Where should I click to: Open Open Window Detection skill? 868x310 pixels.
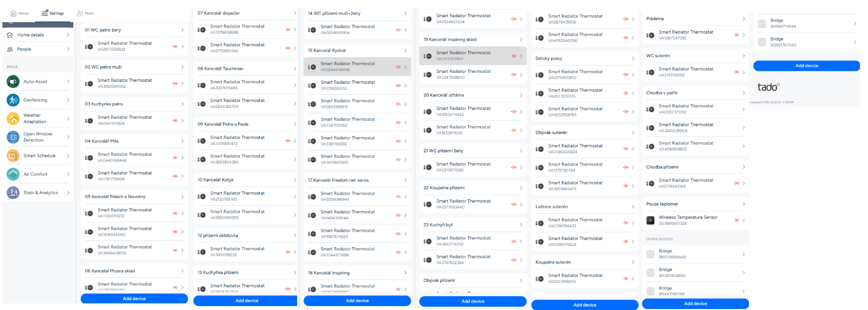tap(38, 137)
